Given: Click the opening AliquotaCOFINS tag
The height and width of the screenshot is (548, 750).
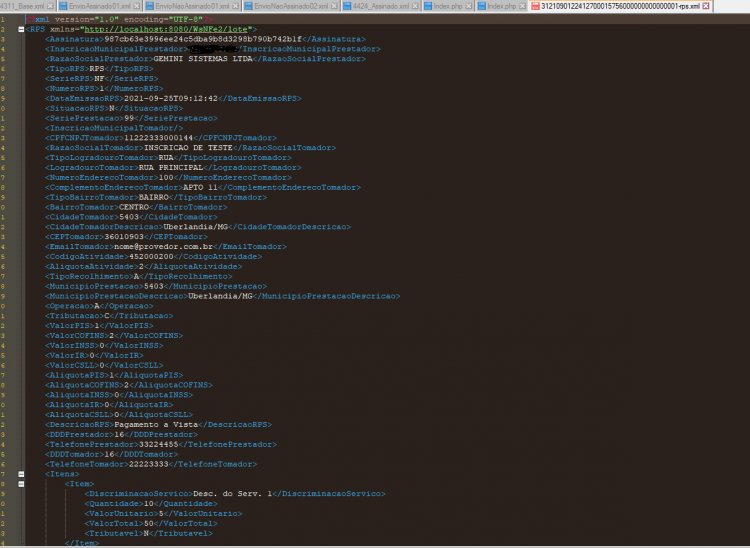Looking at the screenshot, I should [84, 385].
